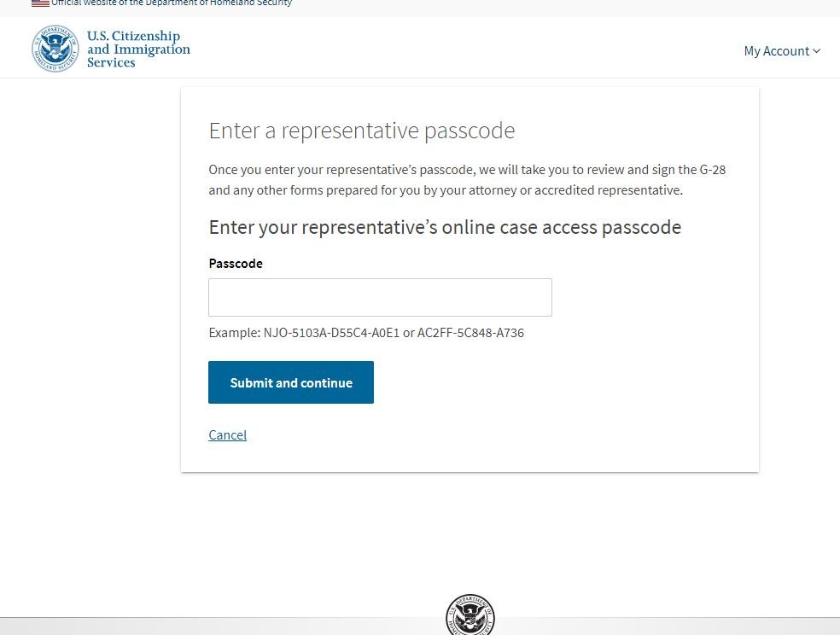Viewport: 840px width, 635px height.
Task: Click the example code AC2FF-5C848-A736
Action: tap(470, 333)
